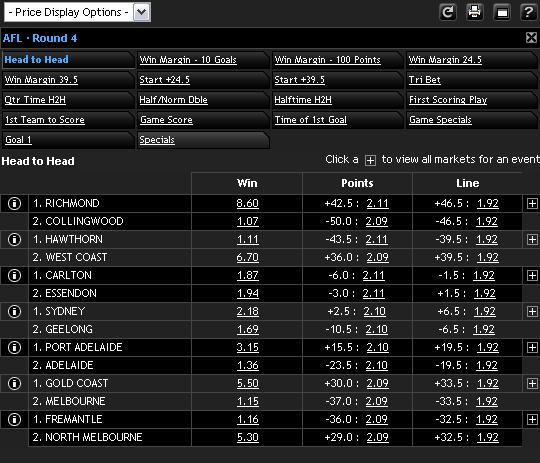The height and width of the screenshot is (463, 540).
Task: Click Gold Coast win odds 5.50
Action: 247,383
